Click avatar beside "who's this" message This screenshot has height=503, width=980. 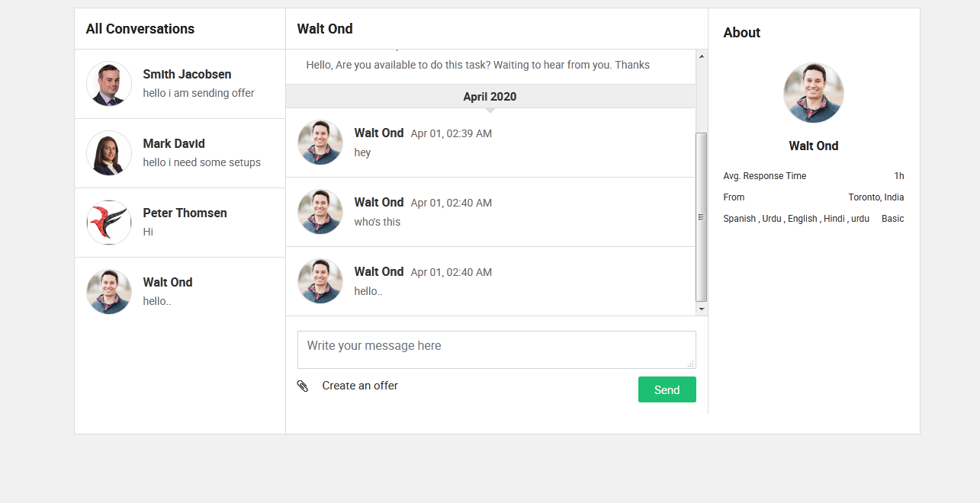[x=320, y=212]
